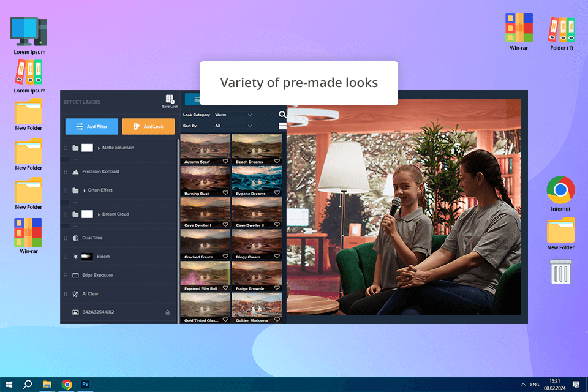The width and height of the screenshot is (588, 392).
Task: Click the Bloom layer mask thumbnail
Action: point(87,257)
